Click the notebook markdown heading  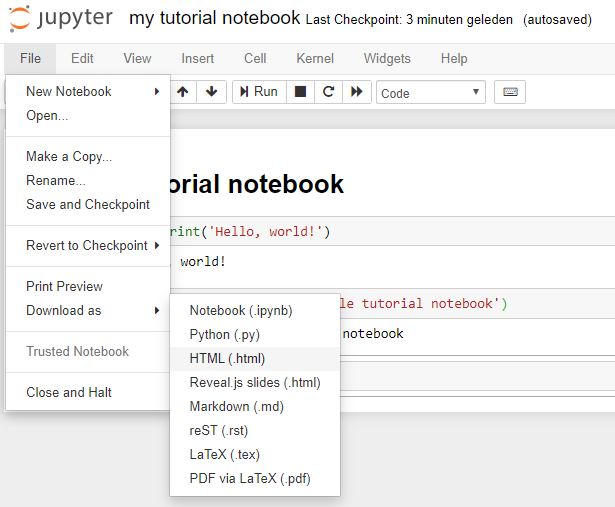257,184
